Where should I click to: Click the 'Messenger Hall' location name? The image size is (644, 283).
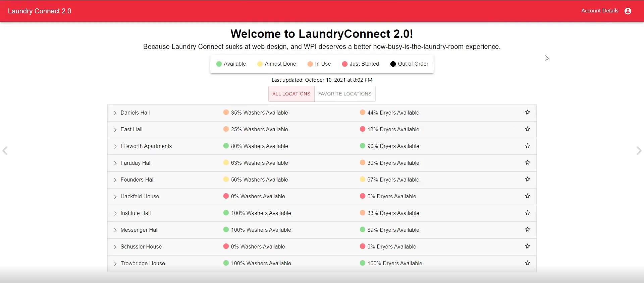pyautogui.click(x=140, y=230)
